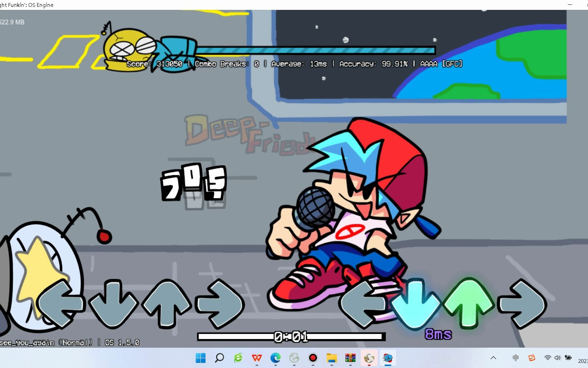The image size is (588, 368).
Task: Open the volume control
Action: 557,358
